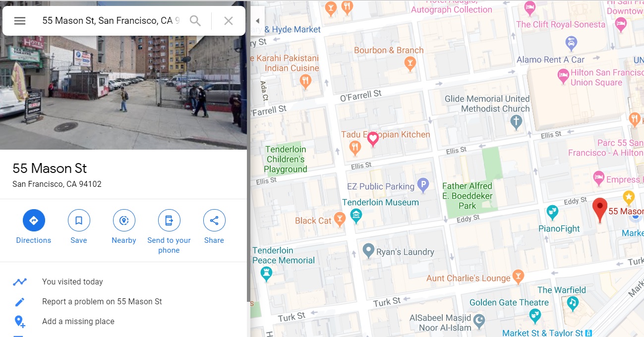Viewport: 644px width, 337px height.
Task: Open the Street View photo of 55 Mason St
Action: (x=123, y=92)
